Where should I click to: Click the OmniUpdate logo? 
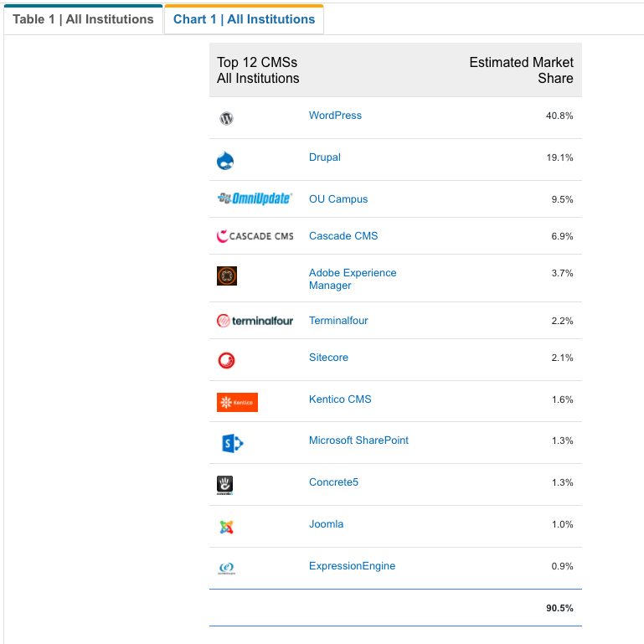coord(255,198)
